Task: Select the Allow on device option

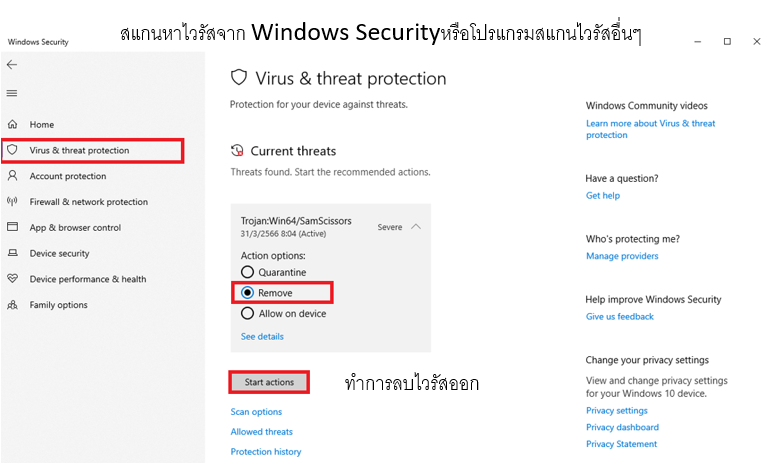Action: 247,313
